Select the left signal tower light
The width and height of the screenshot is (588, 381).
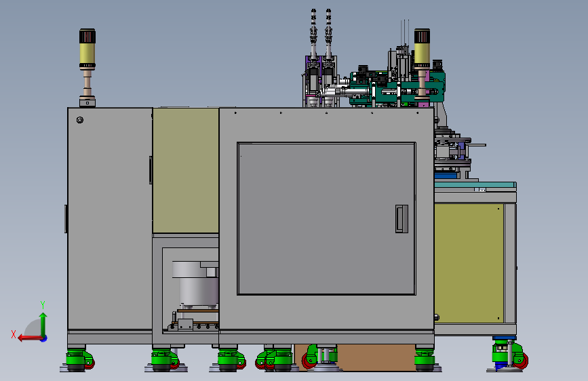(x=87, y=68)
